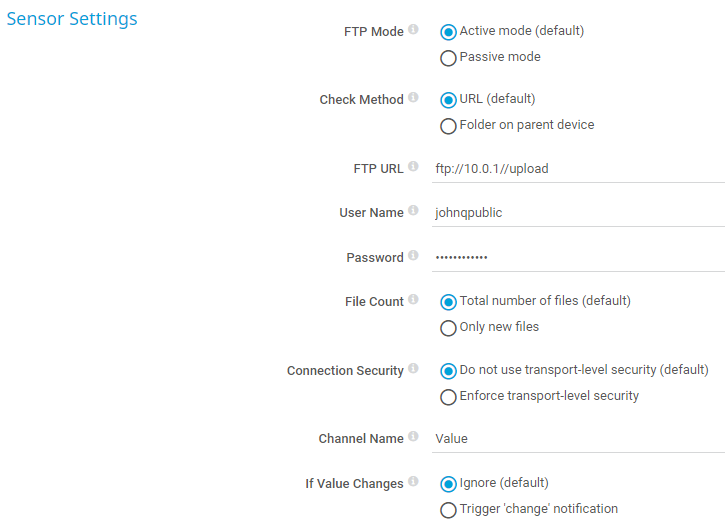Enable Enforce transport-level security
The image size is (725, 528).
(x=449, y=397)
